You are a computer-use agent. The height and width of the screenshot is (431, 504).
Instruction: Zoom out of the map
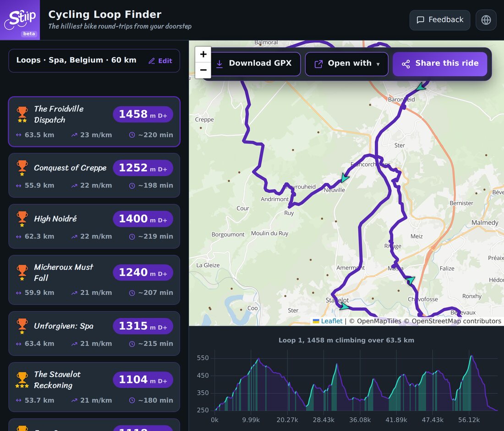click(203, 70)
